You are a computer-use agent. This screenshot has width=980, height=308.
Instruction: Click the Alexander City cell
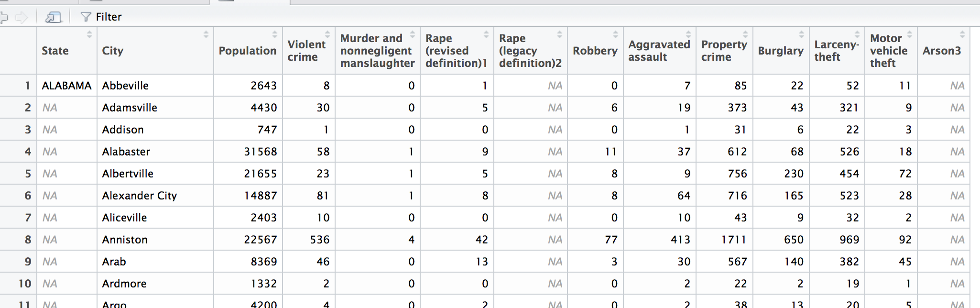[139, 196]
